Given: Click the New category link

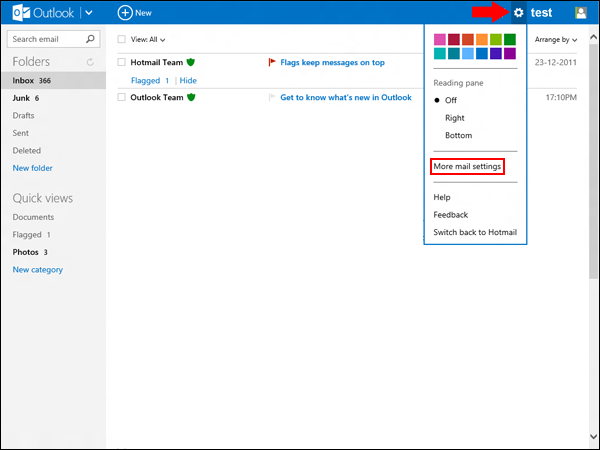Looking at the screenshot, I should pos(38,270).
